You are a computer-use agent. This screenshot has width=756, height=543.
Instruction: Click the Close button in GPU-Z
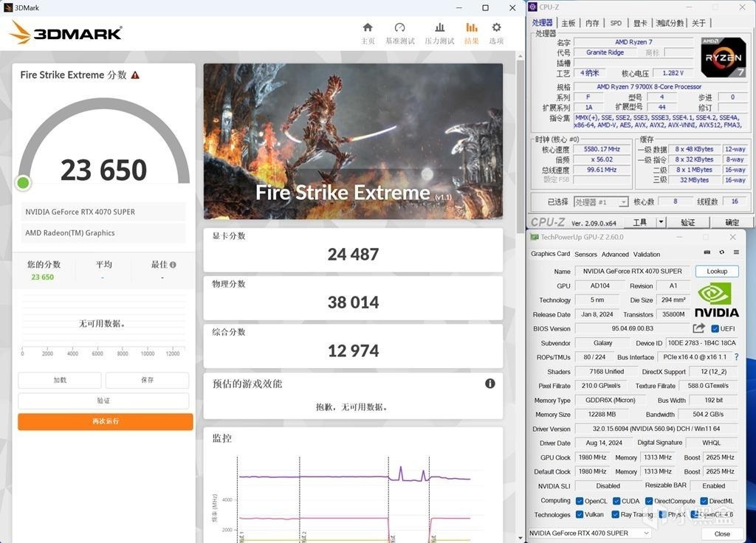722,533
